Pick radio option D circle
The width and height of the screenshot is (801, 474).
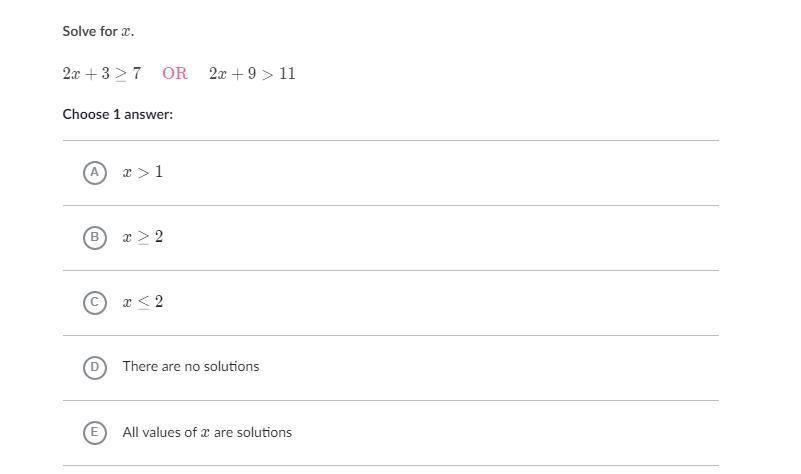95,367
